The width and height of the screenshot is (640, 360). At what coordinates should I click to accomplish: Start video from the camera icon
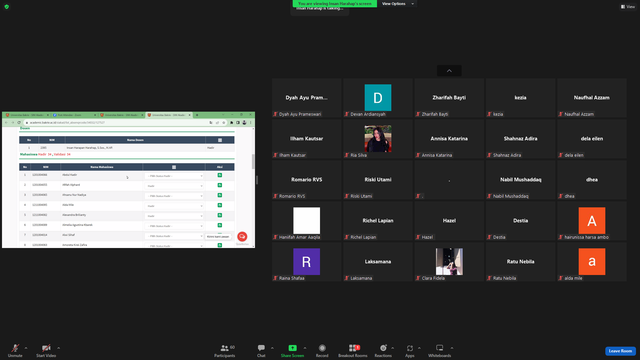(46, 350)
